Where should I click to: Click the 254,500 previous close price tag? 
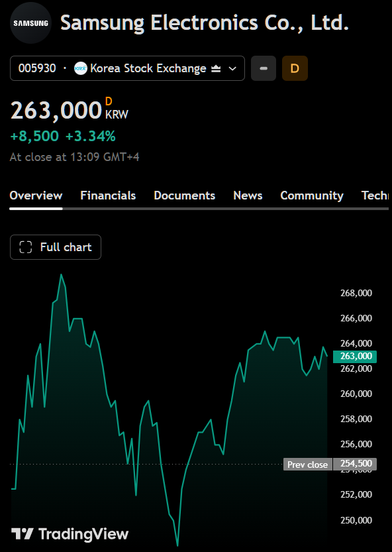(355, 465)
